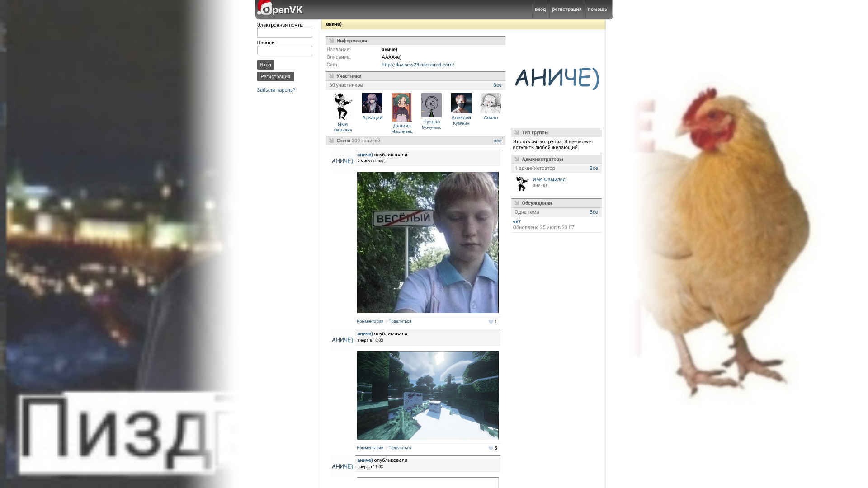The width and height of the screenshot is (868, 488).
Task: Open the вход header menu item
Action: [x=540, y=9]
